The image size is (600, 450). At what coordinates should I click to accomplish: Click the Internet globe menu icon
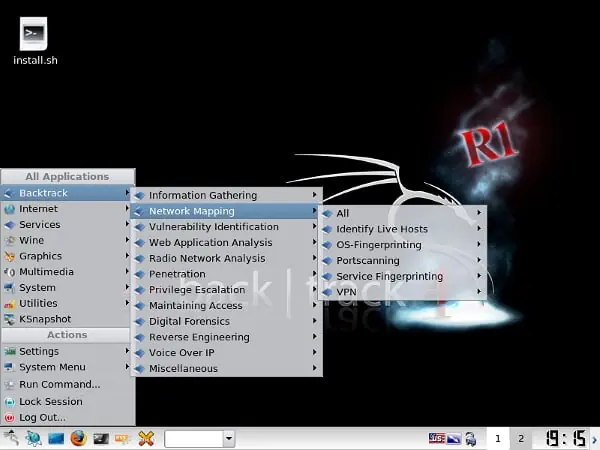coord(10,209)
